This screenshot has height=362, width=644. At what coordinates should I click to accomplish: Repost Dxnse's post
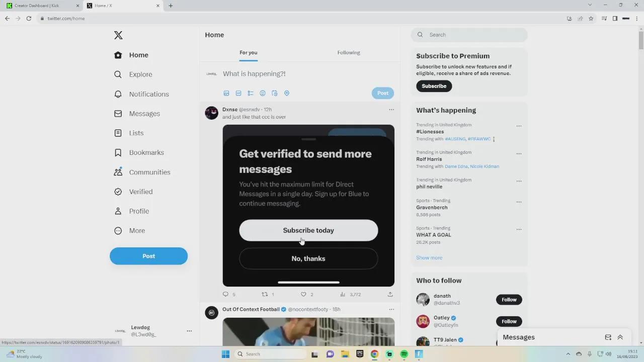pos(265,294)
